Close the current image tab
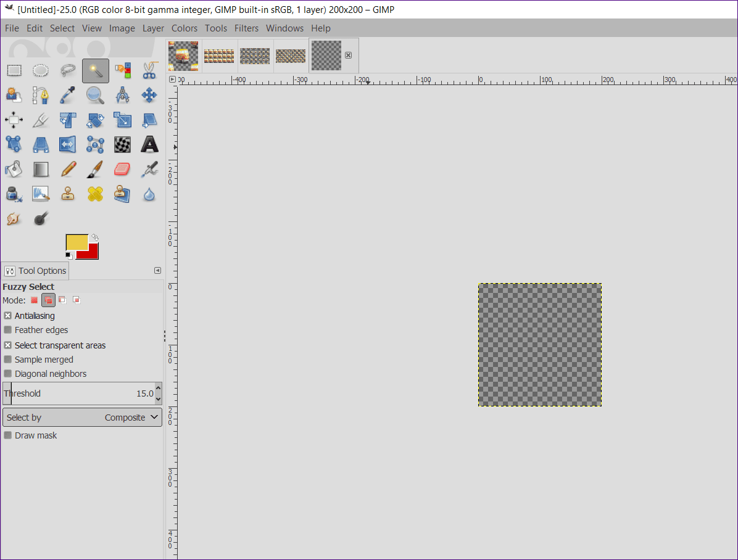This screenshot has width=738, height=560. (348, 55)
